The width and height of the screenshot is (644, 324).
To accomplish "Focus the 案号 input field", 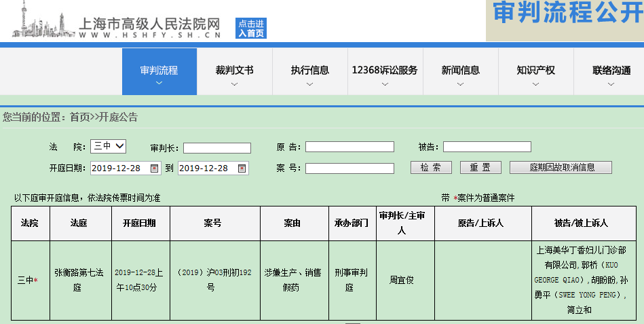I will pos(349,168).
